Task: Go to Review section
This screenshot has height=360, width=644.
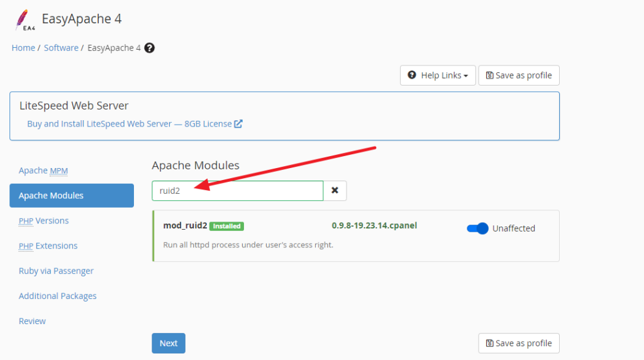Action: [x=32, y=322]
